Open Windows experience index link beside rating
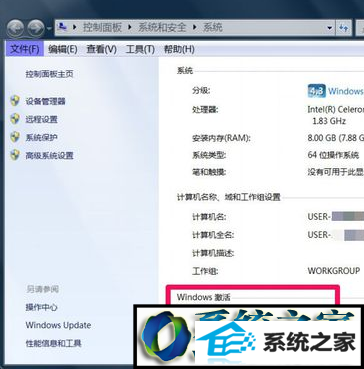364x369 pixels. tap(346, 91)
